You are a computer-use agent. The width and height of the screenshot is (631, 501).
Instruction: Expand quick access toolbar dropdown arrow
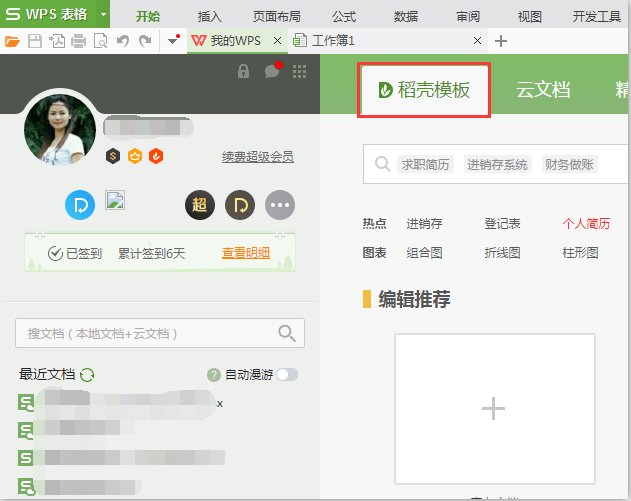coord(173,40)
